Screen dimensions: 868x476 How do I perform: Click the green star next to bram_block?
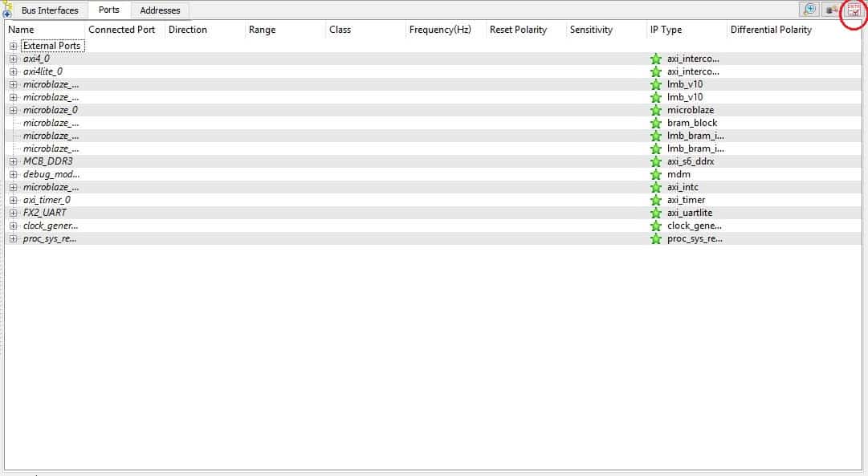point(656,123)
